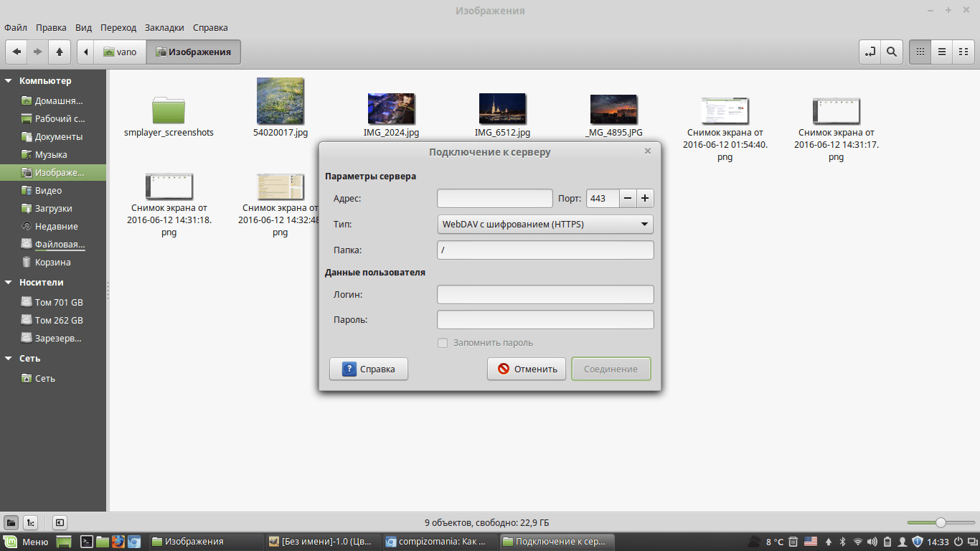The width and height of the screenshot is (980, 551).
Task: Select icon view toggle button
Action: point(920,52)
